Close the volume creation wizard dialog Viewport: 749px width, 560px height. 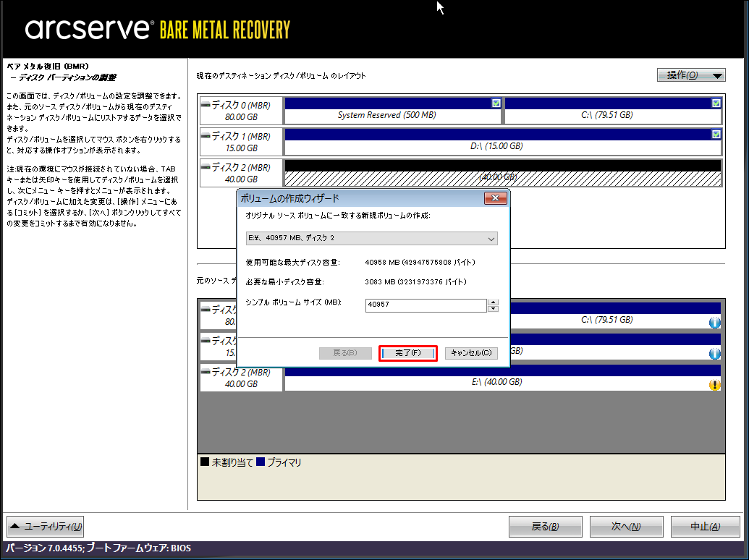495,198
